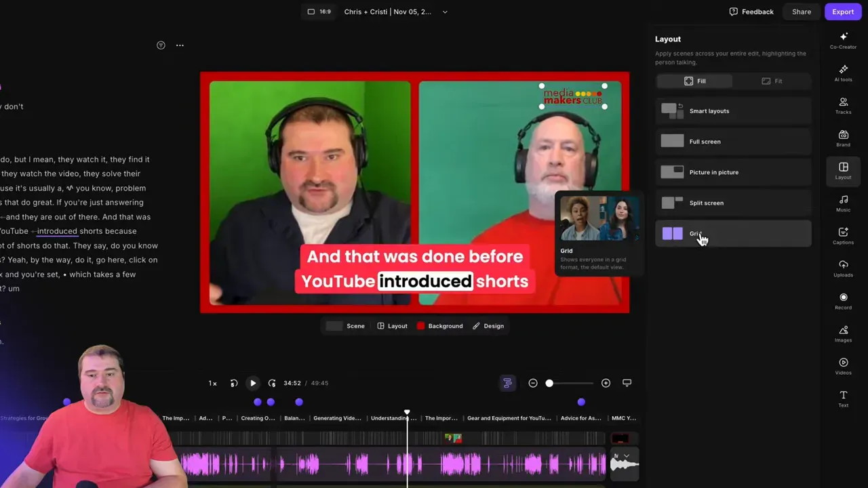This screenshot has height=488, width=868.
Task: Add Text from the sidebar
Action: pos(843,400)
